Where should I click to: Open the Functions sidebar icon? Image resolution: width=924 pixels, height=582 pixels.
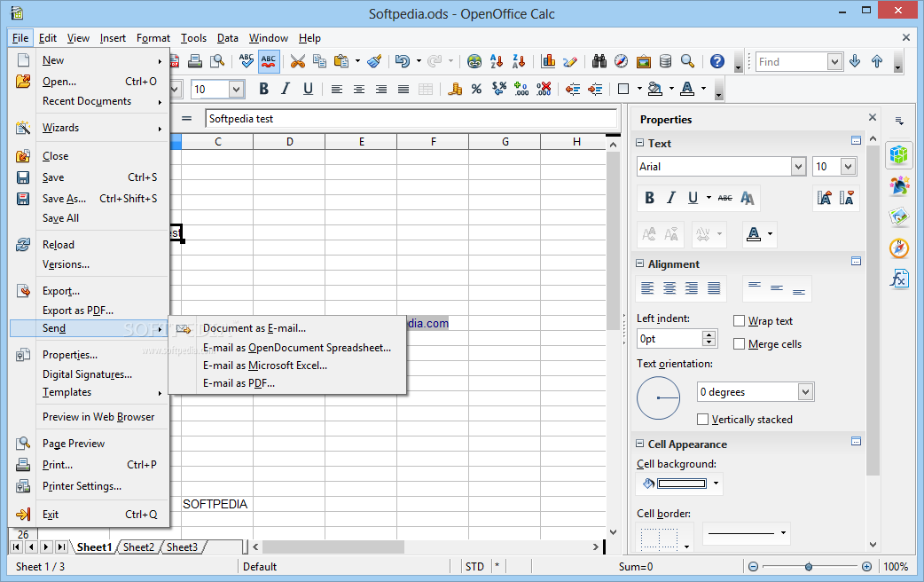click(x=899, y=279)
